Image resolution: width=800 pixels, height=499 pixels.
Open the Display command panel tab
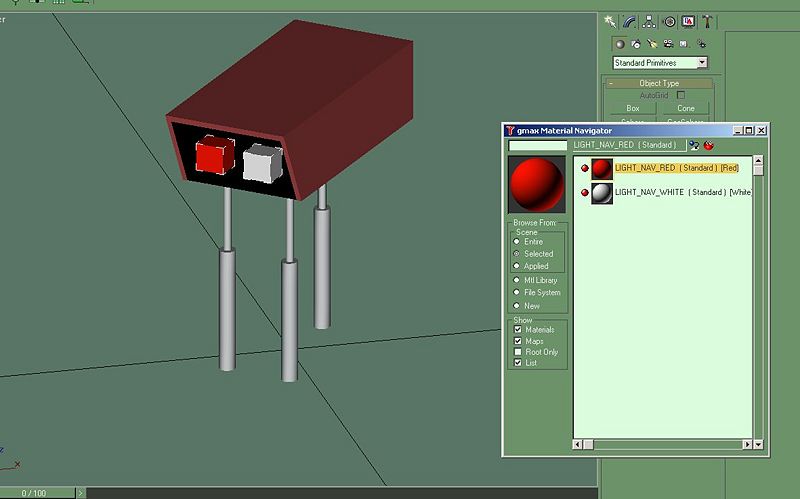(x=688, y=21)
